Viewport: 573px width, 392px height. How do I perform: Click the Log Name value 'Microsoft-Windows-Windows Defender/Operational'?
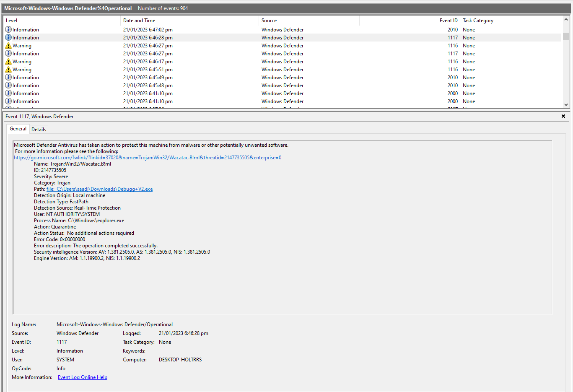tap(114, 325)
